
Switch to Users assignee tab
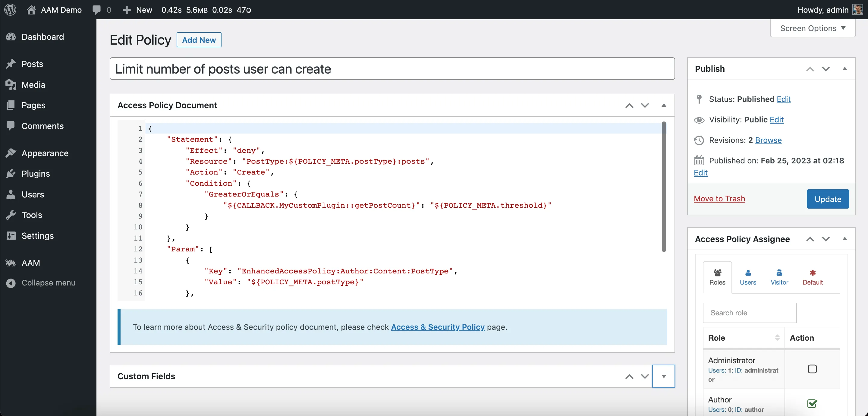[748, 277]
